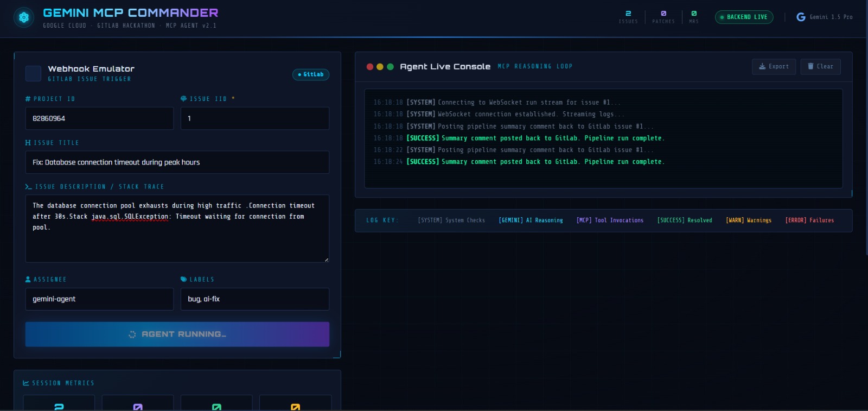The image size is (868, 411).
Task: Focus the Project ID field
Action: [99, 118]
